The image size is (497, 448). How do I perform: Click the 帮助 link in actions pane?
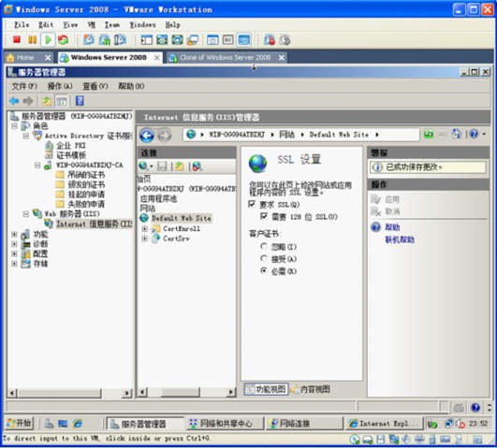[392, 227]
